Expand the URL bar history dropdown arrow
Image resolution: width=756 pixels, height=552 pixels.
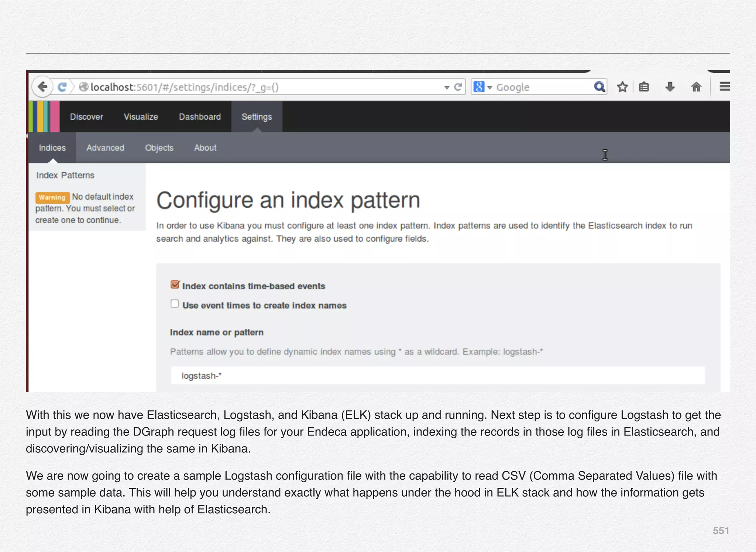[x=447, y=87]
